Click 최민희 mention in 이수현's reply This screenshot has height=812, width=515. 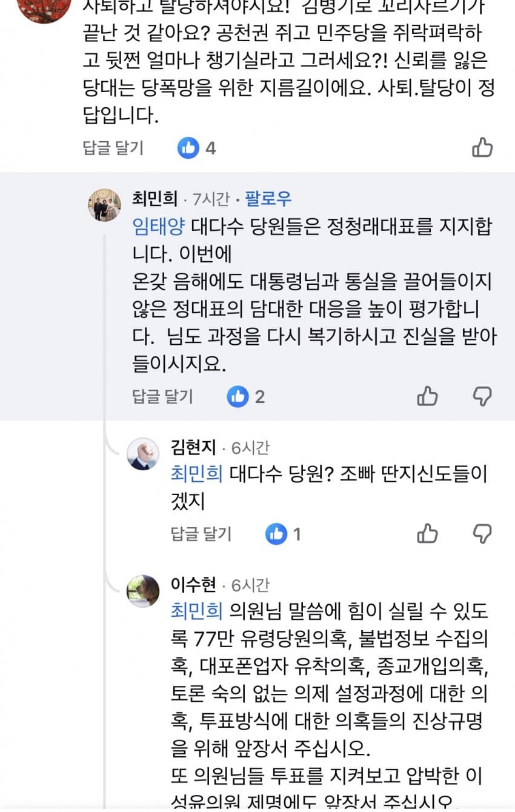(x=197, y=612)
